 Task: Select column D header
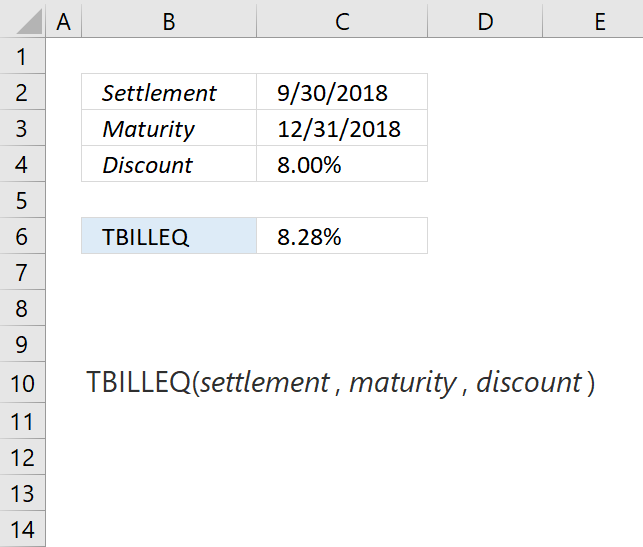[x=485, y=19]
